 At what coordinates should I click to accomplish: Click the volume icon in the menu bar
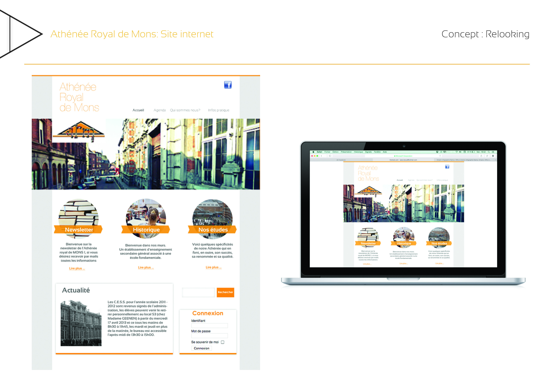point(461,152)
